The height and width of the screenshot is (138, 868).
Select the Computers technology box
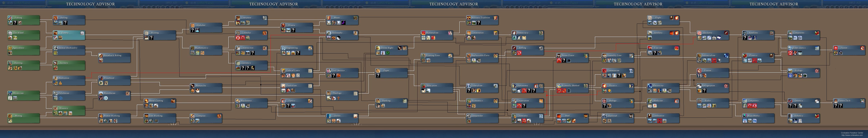(758, 103)
